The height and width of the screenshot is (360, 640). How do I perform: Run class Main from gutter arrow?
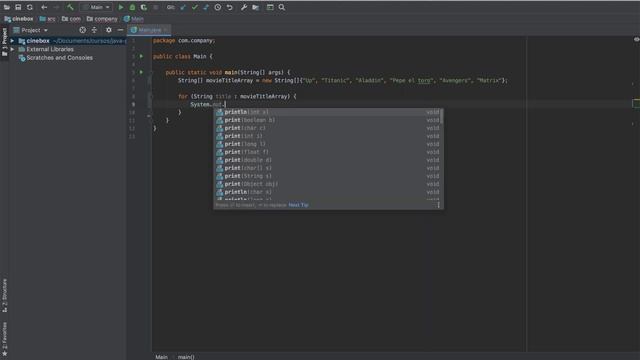pyautogui.click(x=141, y=56)
